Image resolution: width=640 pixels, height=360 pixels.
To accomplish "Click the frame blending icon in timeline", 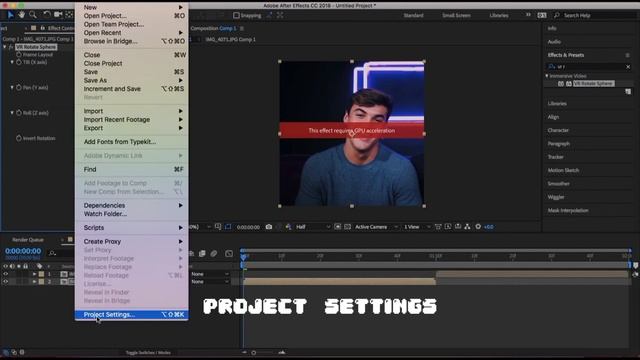I will coord(202,253).
